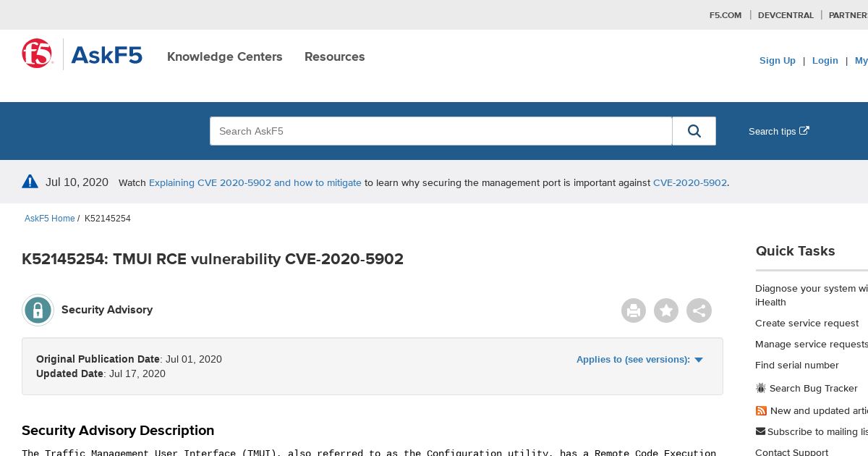Click the Login link
The width and height of the screenshot is (868, 456).
[x=825, y=61]
